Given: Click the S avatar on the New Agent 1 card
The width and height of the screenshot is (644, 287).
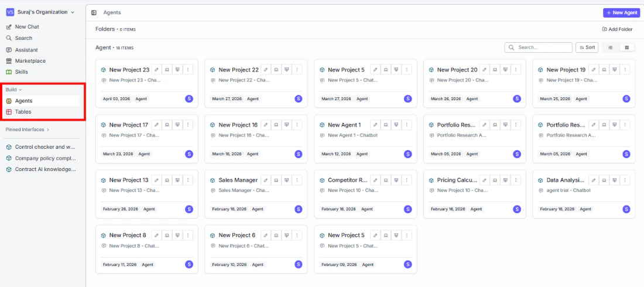Looking at the screenshot, I should pyautogui.click(x=408, y=154).
